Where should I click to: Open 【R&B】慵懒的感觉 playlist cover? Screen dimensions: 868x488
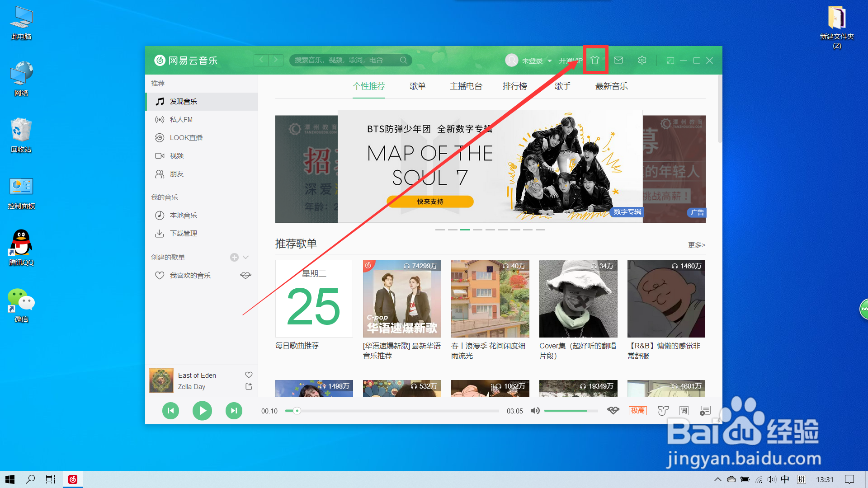click(666, 298)
